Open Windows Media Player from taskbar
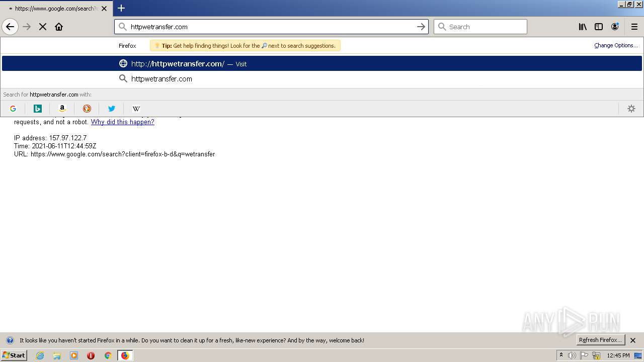The image size is (644, 362). 74,355
